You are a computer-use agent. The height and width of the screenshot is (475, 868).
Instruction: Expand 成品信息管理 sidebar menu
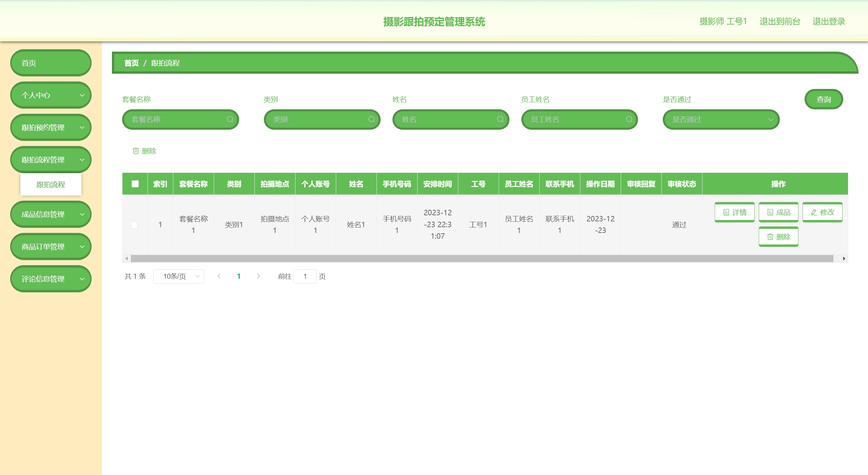pyautogui.click(x=51, y=214)
